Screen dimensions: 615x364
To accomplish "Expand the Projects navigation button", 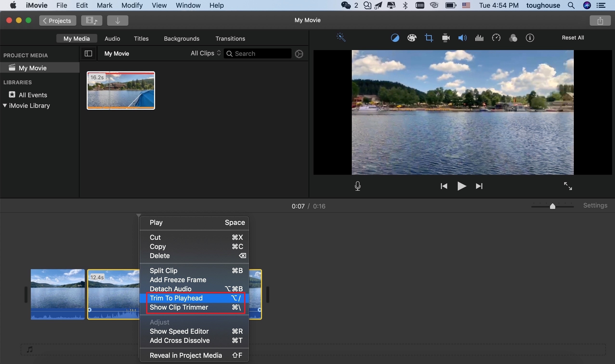I will coord(58,20).
